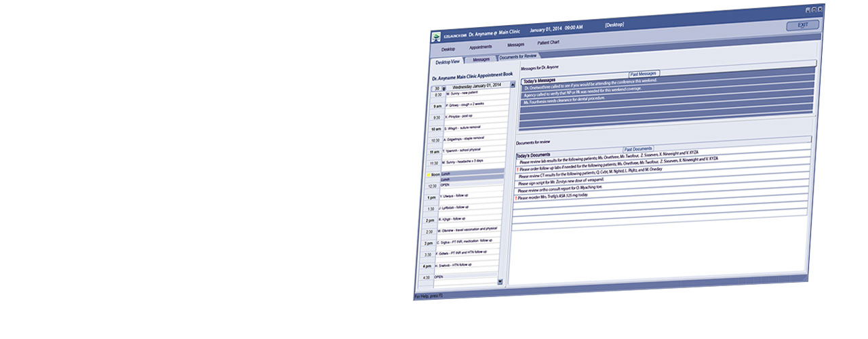The image size is (868, 339).
Task: Click the Past Documents button
Action: [x=637, y=148]
